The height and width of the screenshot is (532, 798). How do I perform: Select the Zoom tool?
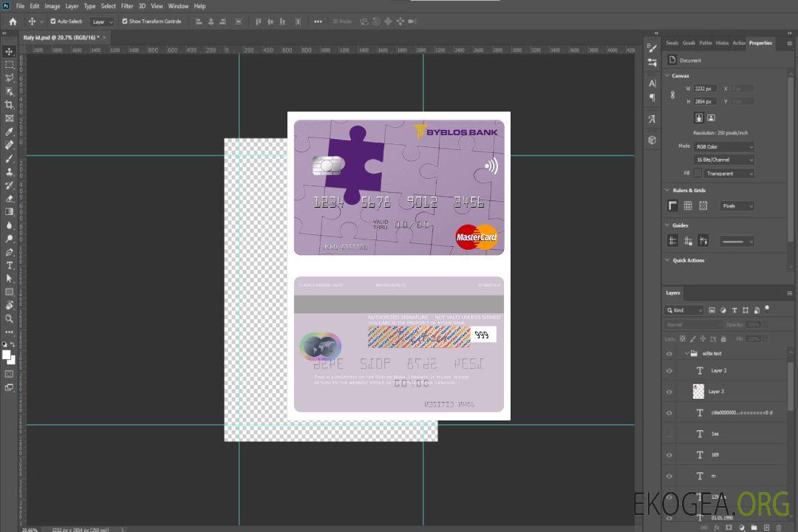pos(9,318)
